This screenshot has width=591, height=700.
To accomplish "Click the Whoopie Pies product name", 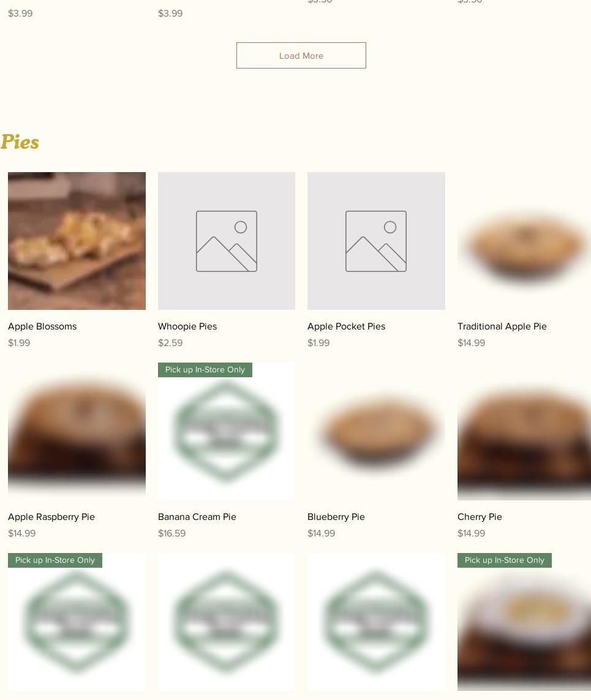I will pyautogui.click(x=187, y=326).
